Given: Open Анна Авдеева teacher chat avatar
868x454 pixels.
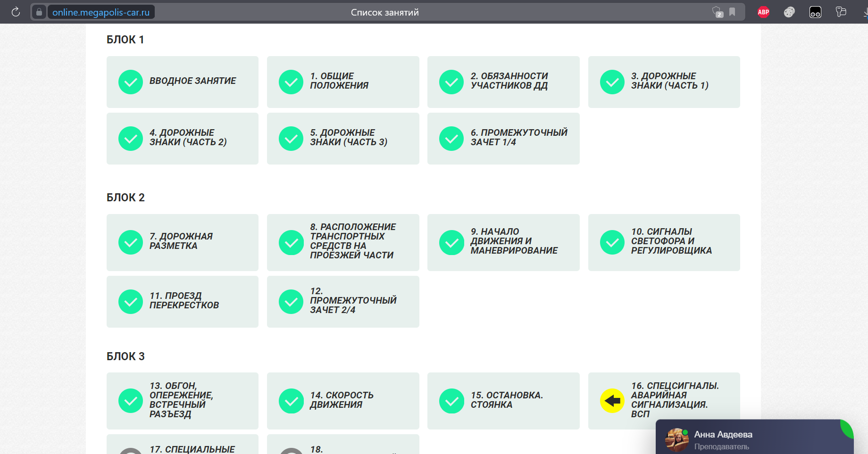Looking at the screenshot, I should pyautogui.click(x=677, y=439).
